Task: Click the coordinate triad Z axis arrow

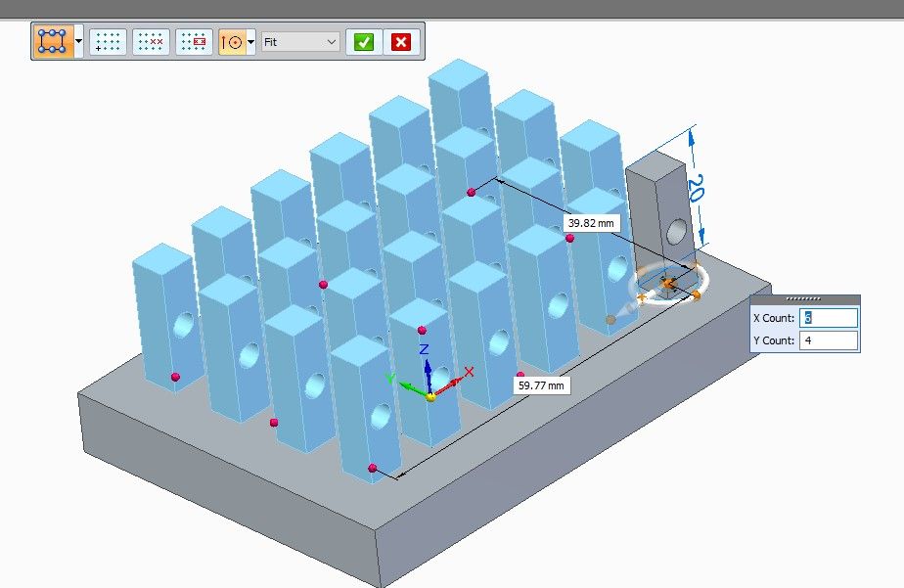Action: pos(427,368)
